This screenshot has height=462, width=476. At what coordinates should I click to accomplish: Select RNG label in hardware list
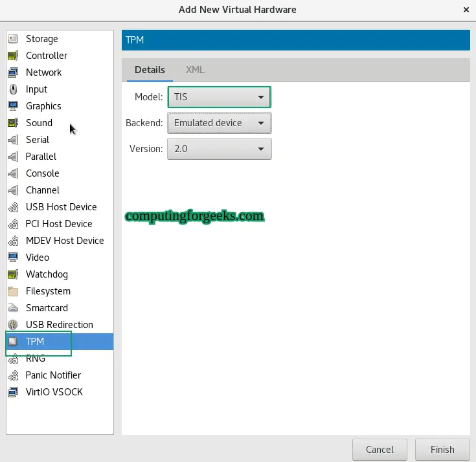click(x=35, y=358)
